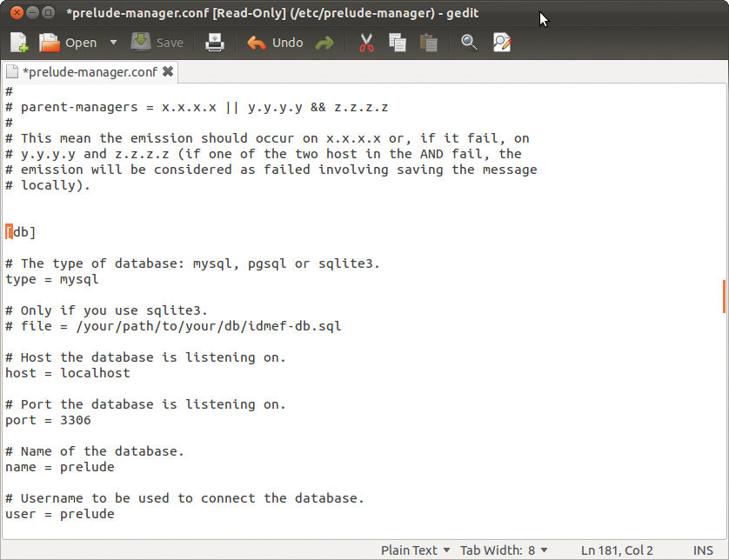This screenshot has height=560, width=729.
Task: Click the Ln 181, Col 2 position indicator
Action: pos(617,550)
